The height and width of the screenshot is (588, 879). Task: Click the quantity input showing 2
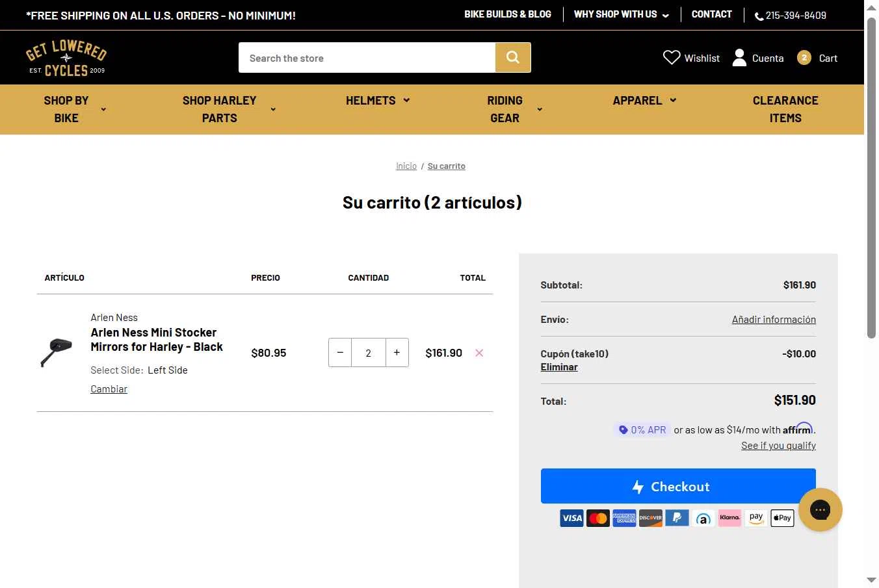369,353
